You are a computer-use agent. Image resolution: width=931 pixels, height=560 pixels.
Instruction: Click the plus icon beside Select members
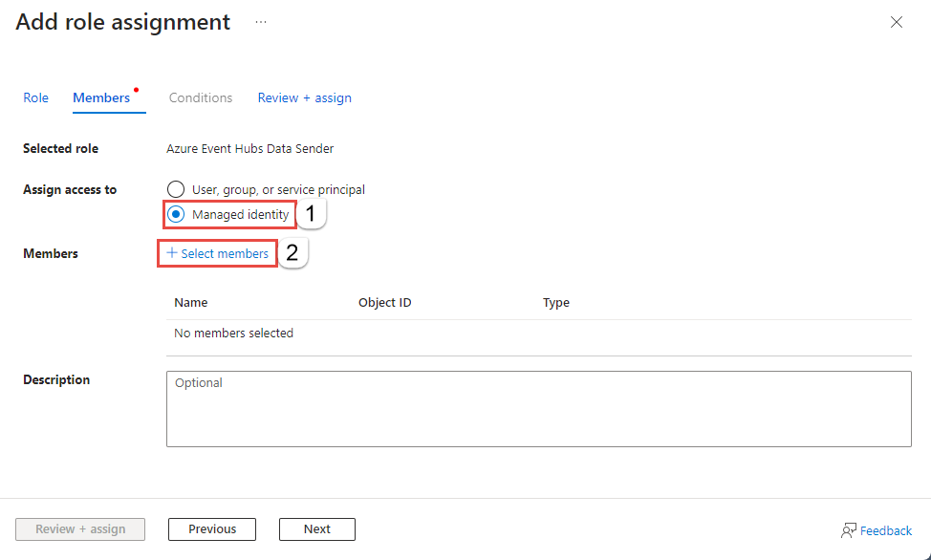[172, 253]
